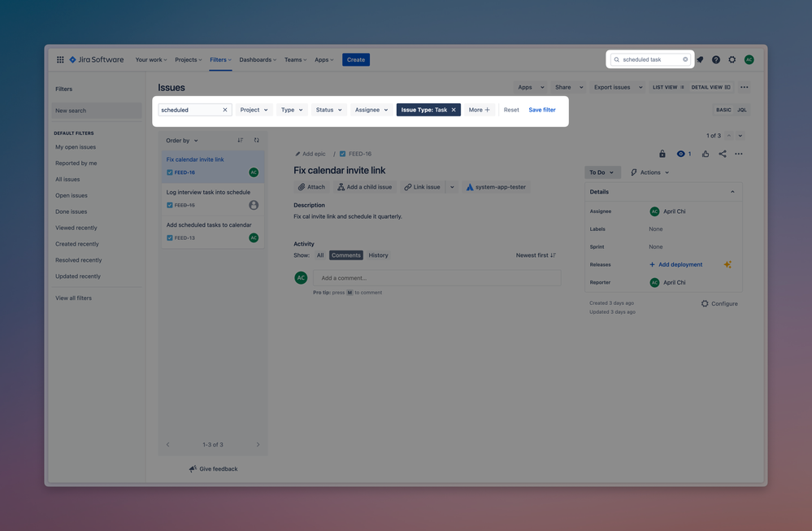
Task: Switch search mode to BASIC
Action: (x=723, y=110)
